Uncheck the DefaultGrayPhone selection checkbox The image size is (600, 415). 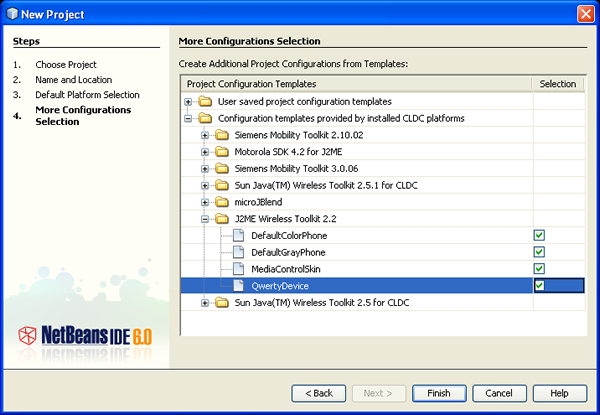(539, 252)
